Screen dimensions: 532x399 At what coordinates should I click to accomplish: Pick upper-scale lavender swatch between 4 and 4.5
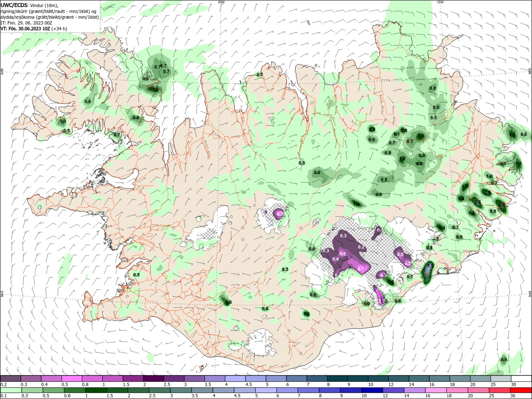[x=235, y=378]
